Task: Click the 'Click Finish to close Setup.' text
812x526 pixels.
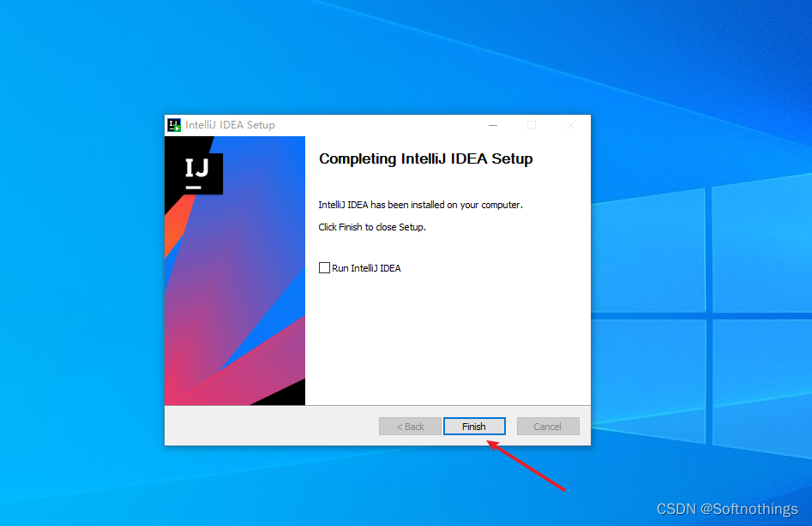Action: (372, 227)
